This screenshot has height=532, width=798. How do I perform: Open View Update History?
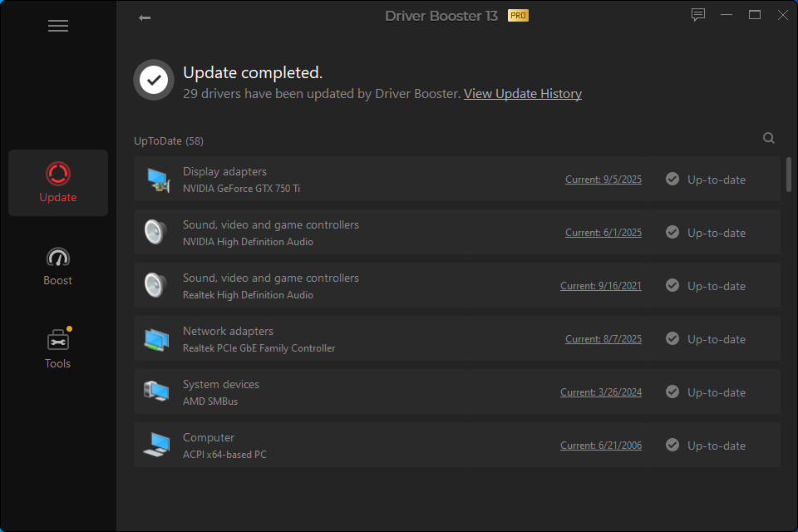click(522, 93)
